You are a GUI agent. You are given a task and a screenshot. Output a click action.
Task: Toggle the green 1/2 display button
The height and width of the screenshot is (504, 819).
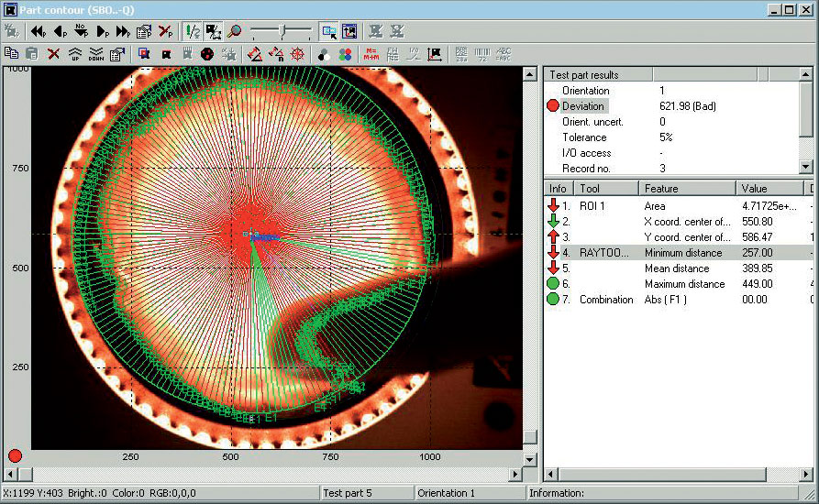point(193,31)
